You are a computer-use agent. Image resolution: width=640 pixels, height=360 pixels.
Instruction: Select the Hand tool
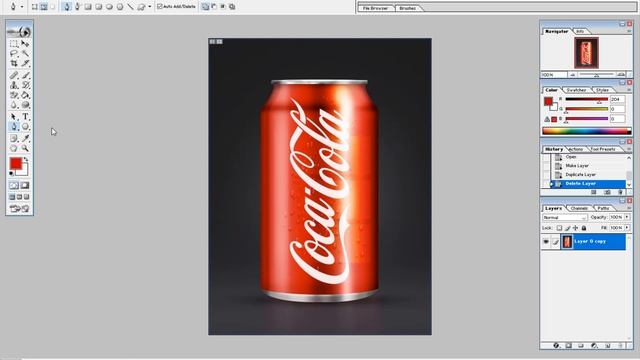pos(14,148)
